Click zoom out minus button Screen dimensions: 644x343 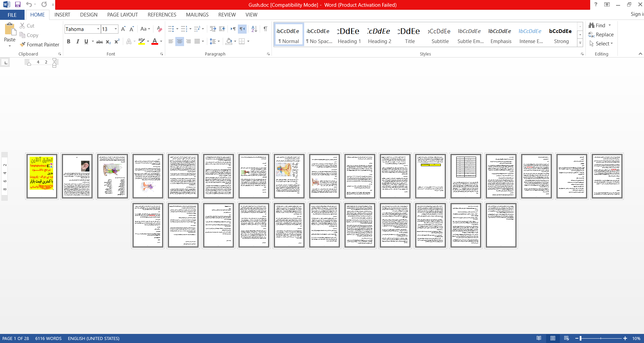point(577,338)
